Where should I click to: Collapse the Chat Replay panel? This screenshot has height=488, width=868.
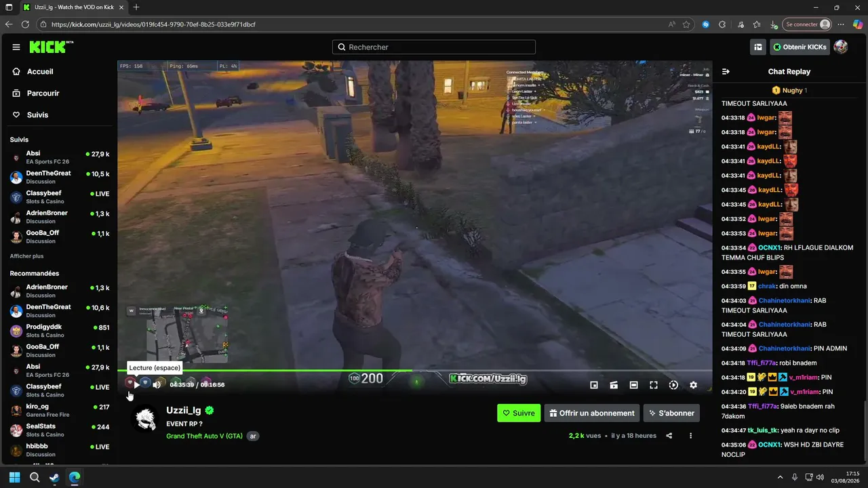726,72
